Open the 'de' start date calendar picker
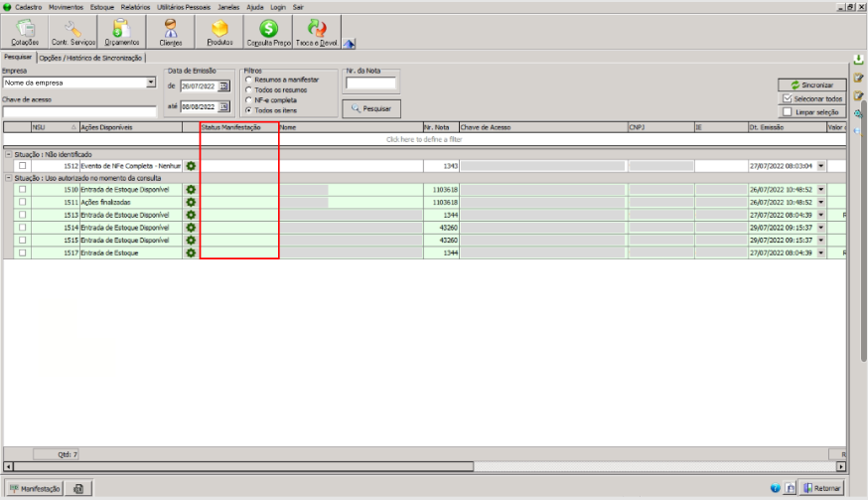868x500 pixels. tap(224, 87)
